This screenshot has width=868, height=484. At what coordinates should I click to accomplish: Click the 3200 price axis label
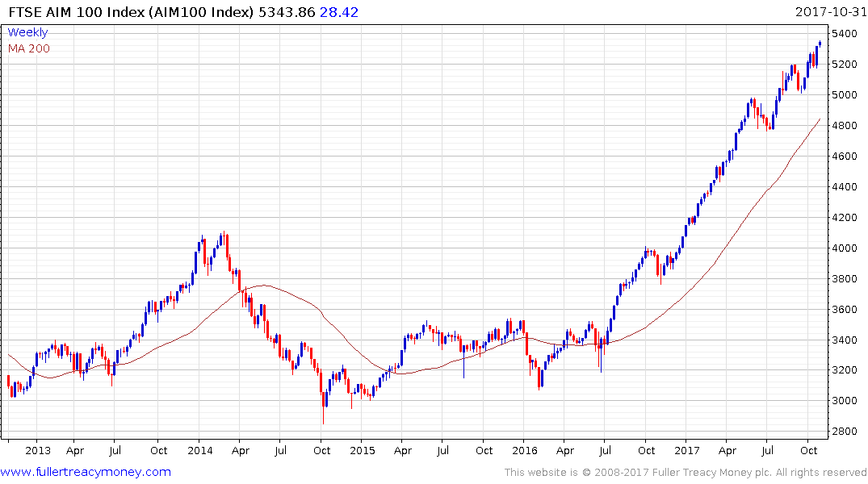(x=845, y=370)
